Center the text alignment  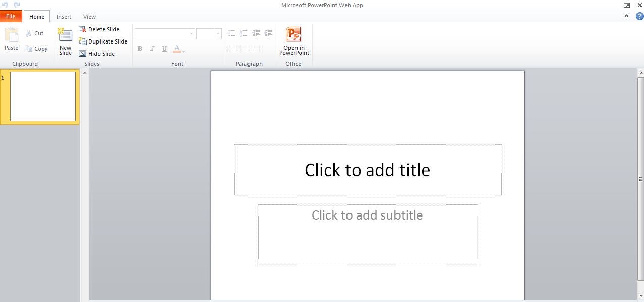point(244,49)
